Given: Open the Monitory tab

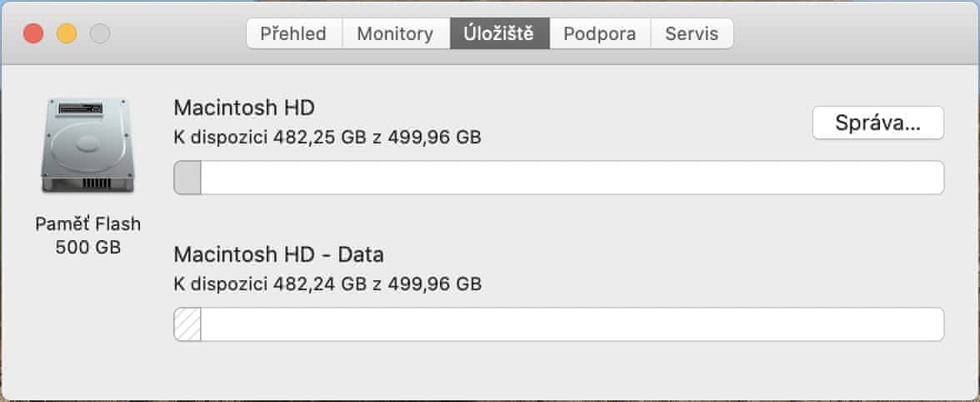Looking at the screenshot, I should click(x=395, y=34).
